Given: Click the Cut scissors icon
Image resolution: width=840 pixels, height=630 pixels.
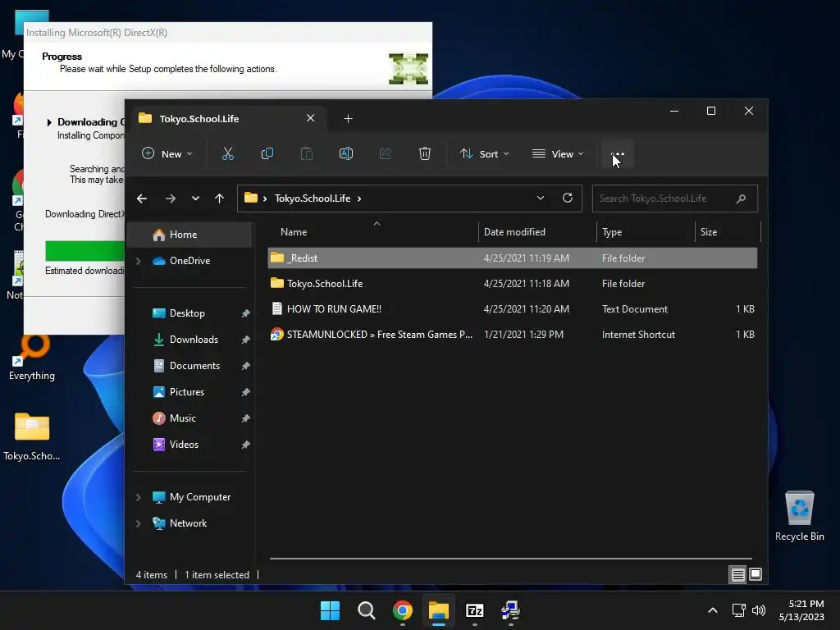Looking at the screenshot, I should [x=228, y=153].
